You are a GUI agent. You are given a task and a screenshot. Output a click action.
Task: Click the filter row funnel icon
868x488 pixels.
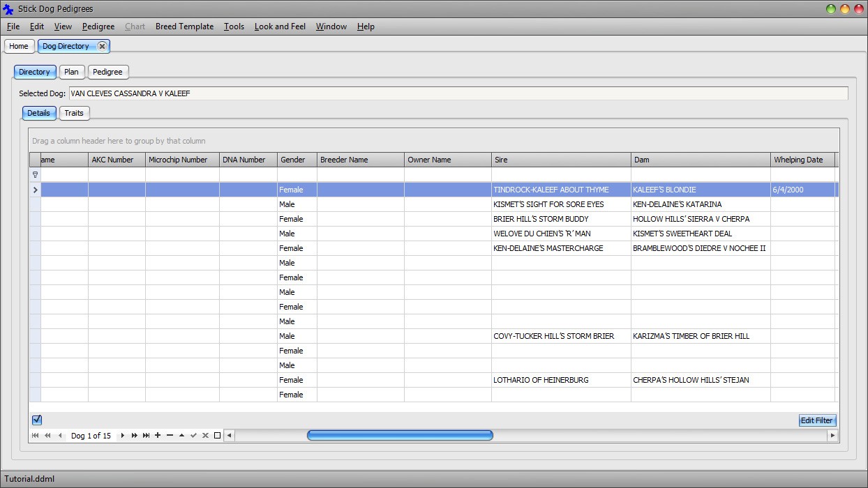click(35, 175)
